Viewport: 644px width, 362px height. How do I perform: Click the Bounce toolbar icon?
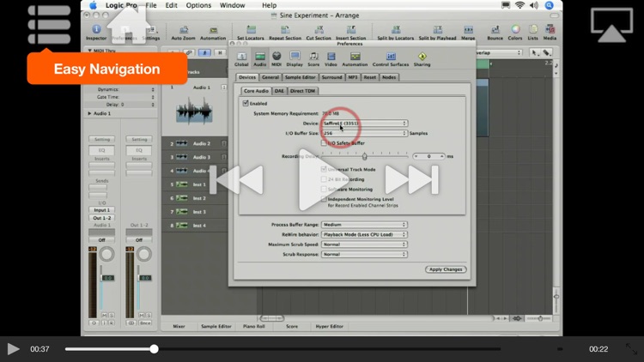coord(495,30)
